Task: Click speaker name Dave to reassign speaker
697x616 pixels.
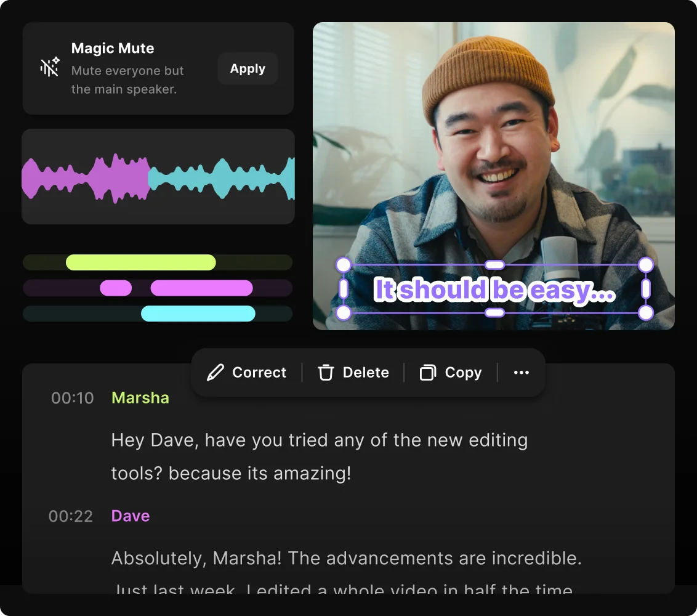Action: (131, 516)
